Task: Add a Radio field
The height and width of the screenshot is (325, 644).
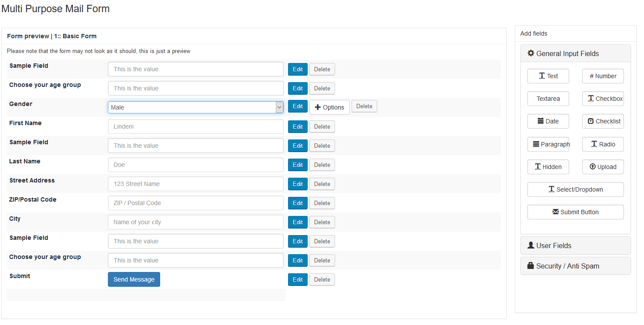Action: (603, 144)
